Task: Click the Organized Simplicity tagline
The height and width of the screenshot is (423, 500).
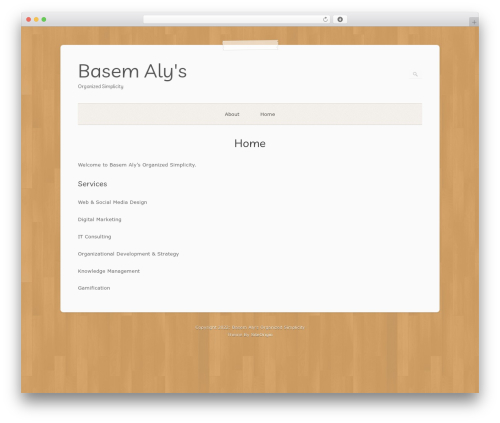Action: [101, 86]
